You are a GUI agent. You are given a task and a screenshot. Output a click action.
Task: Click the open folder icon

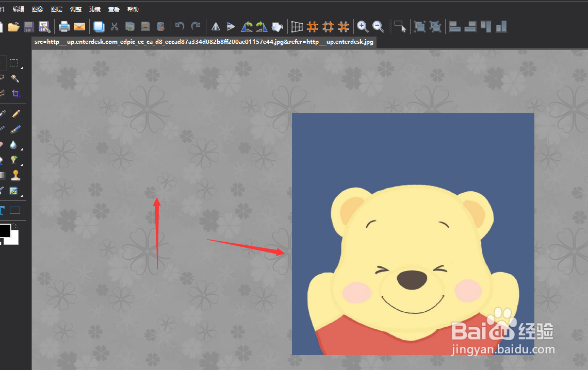pos(14,27)
